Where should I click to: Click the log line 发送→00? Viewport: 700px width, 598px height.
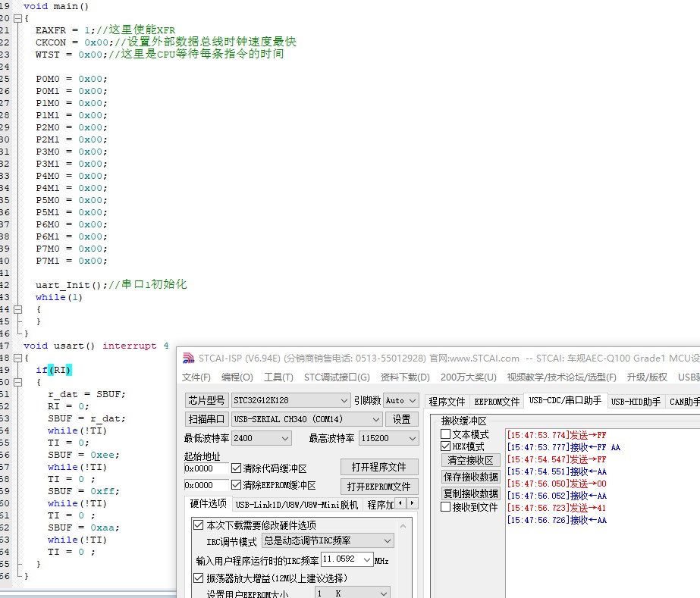[x=557, y=484]
